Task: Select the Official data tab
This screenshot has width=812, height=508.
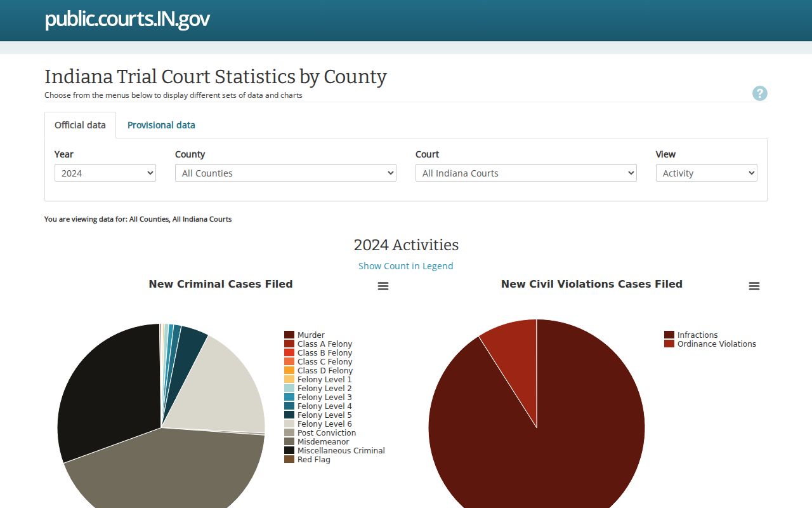Action: [80, 125]
